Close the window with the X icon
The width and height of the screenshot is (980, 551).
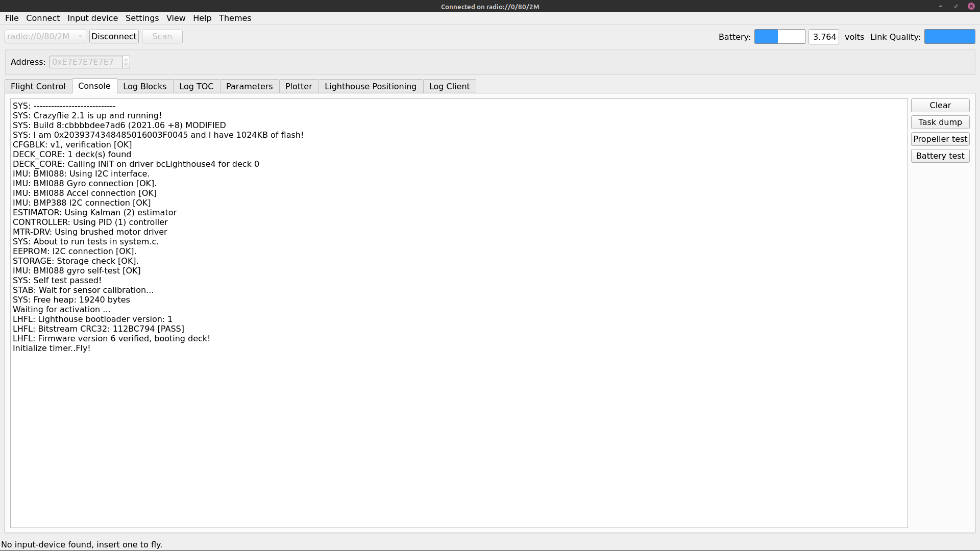(971, 6)
